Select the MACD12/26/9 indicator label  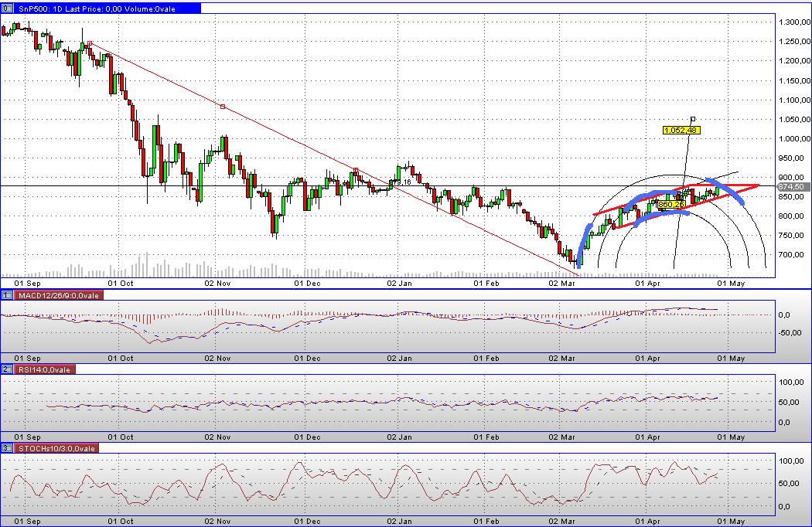(x=59, y=296)
